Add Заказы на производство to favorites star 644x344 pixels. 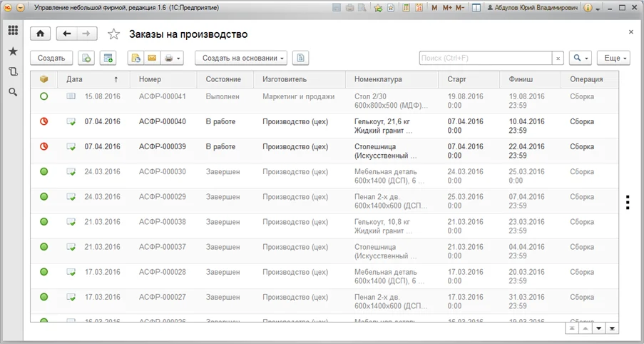pyautogui.click(x=113, y=34)
